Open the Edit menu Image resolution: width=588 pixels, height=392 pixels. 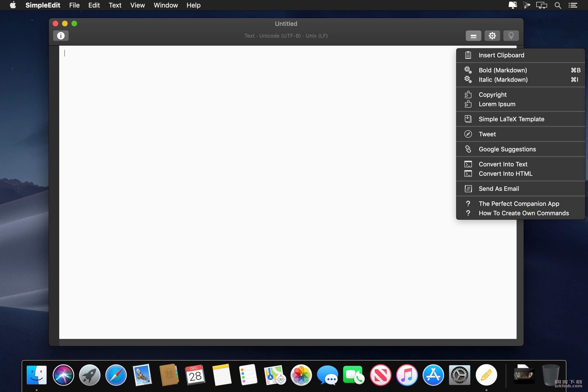pyautogui.click(x=94, y=5)
